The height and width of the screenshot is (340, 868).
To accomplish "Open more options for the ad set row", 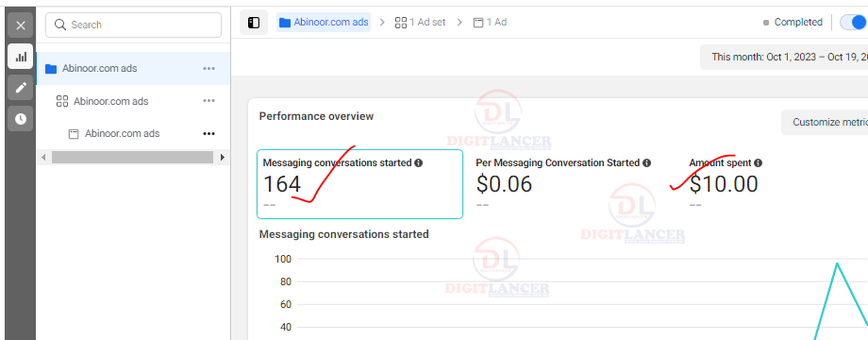I will (209, 101).
